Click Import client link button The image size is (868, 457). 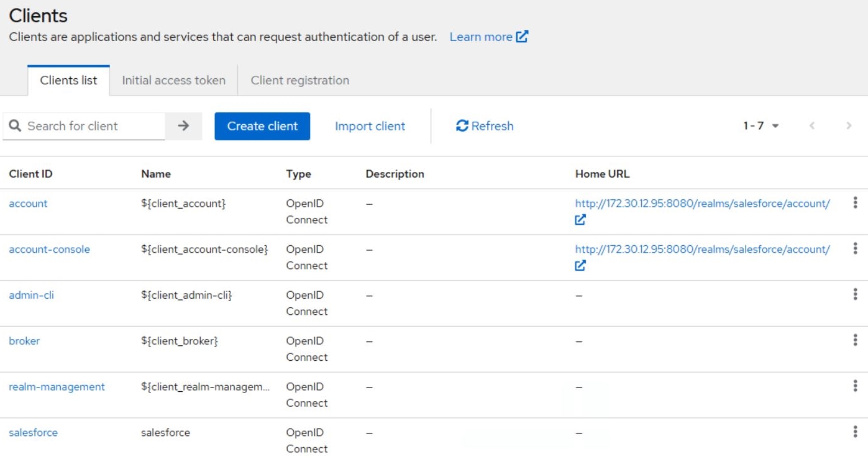(x=370, y=126)
